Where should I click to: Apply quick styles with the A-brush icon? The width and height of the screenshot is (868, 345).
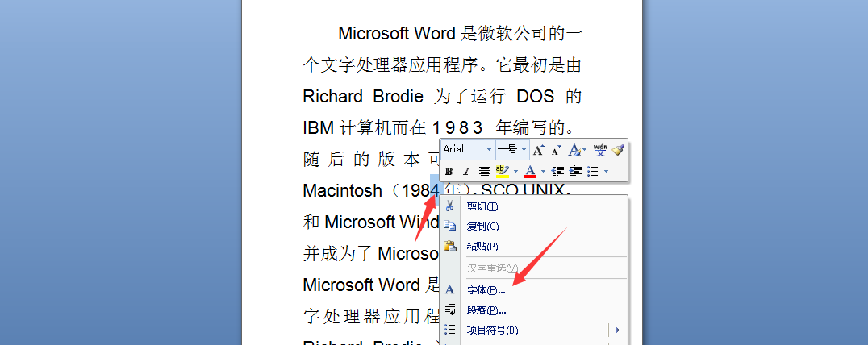click(x=574, y=149)
